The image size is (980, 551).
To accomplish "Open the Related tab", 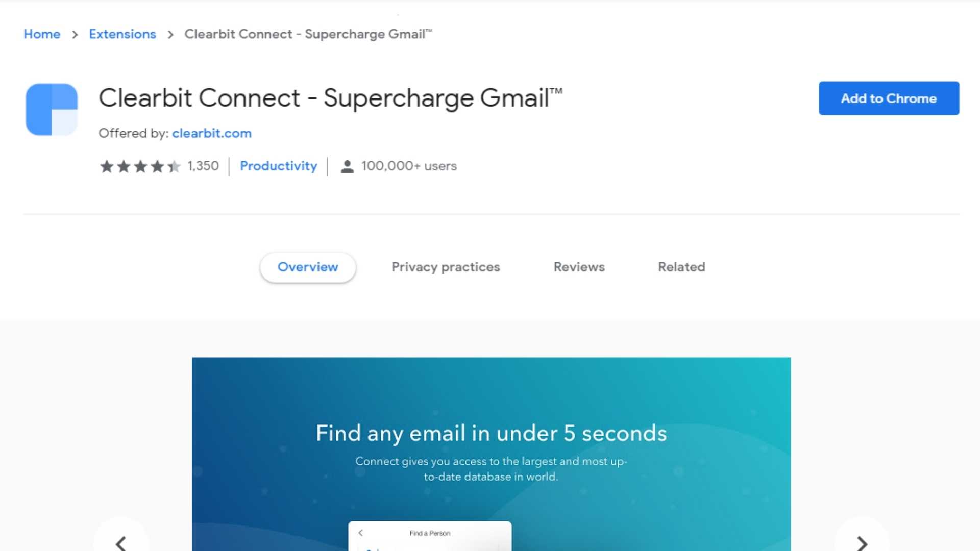I will point(681,266).
